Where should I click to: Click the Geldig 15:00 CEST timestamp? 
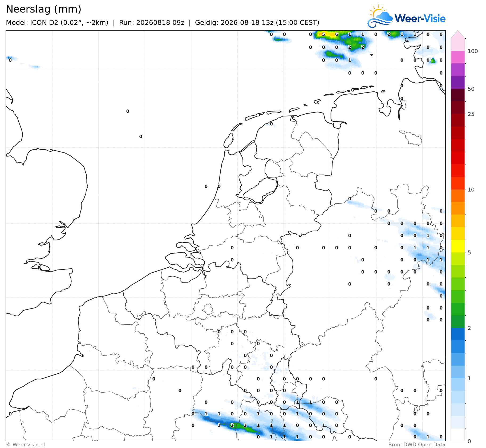(257, 23)
